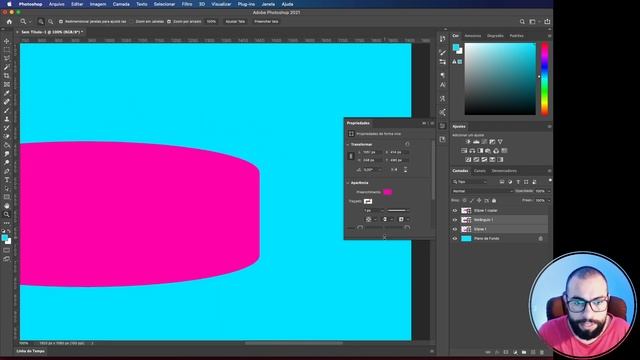The height and width of the screenshot is (360, 640).
Task: Toggle Zoom por arrasto checkbox
Action: click(x=169, y=22)
